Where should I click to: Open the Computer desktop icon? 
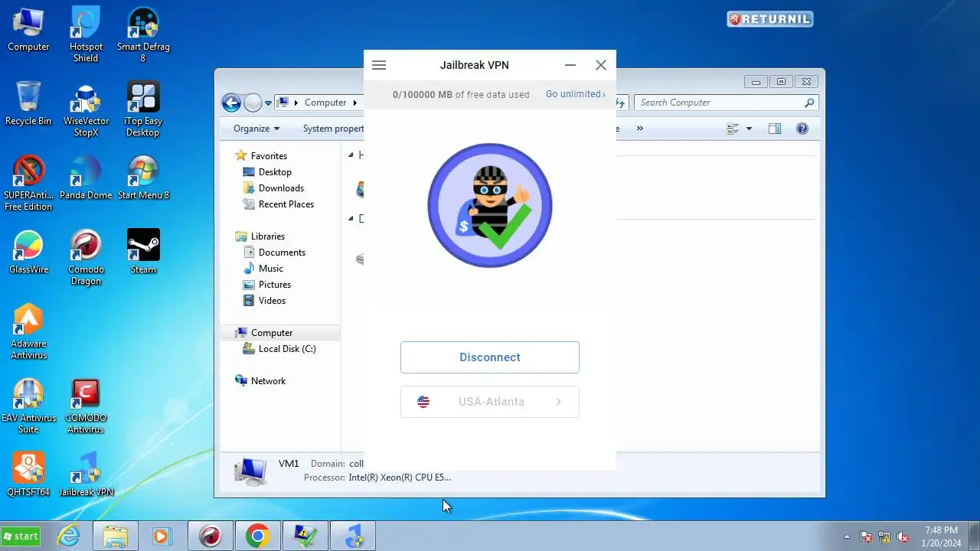tap(28, 31)
